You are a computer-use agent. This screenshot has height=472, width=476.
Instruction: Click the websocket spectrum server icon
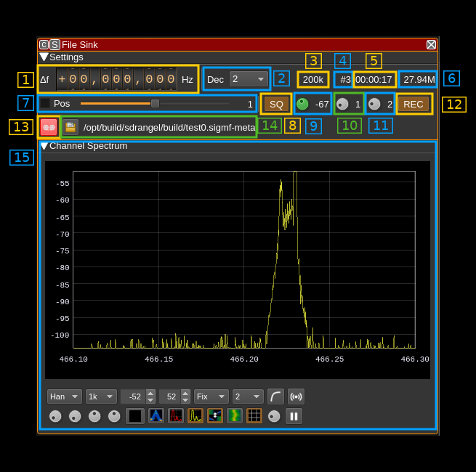(296, 396)
